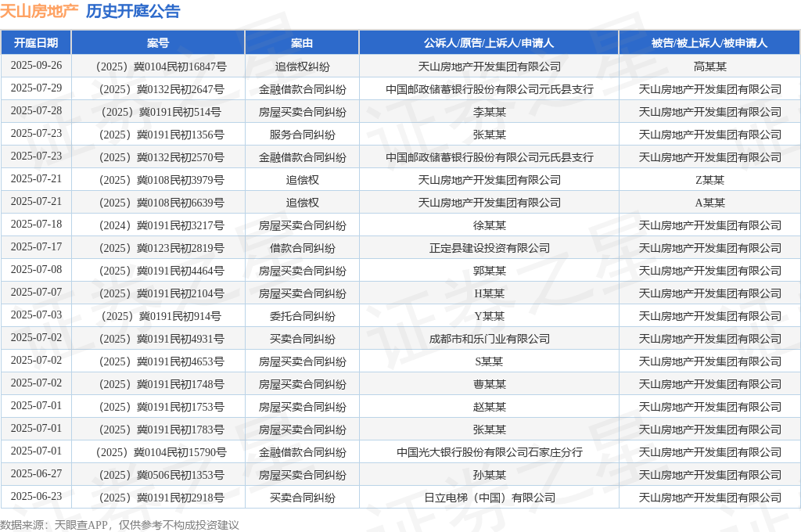Click the 委托合同纠纷 cause cell
The height and width of the screenshot is (532, 801).
[x=303, y=316]
